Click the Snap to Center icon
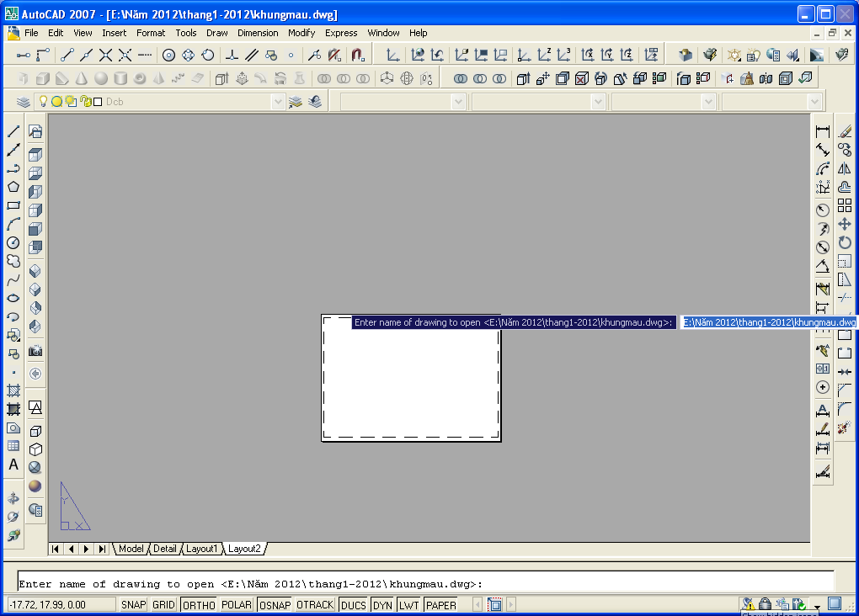The width and height of the screenshot is (859, 616). [169, 55]
